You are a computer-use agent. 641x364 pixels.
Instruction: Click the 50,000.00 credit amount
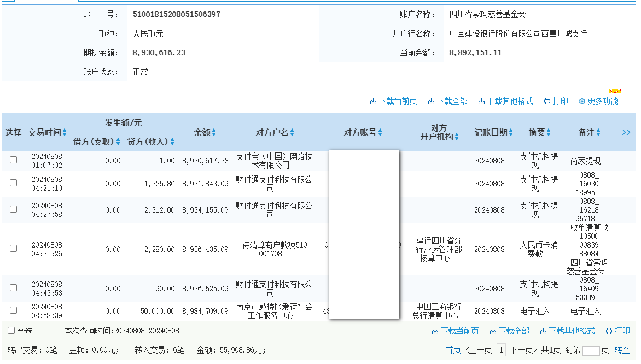[158, 312]
